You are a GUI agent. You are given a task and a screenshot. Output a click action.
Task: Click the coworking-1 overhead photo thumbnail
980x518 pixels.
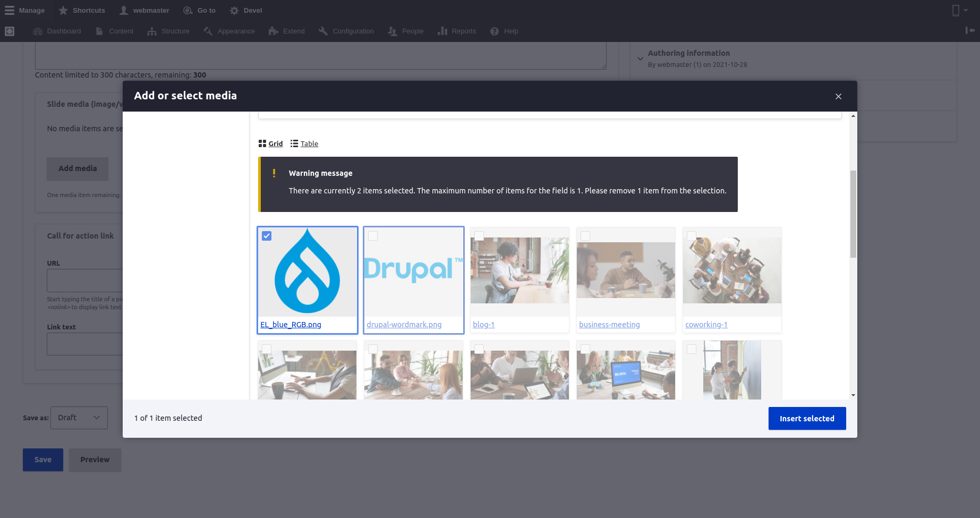[x=732, y=270]
